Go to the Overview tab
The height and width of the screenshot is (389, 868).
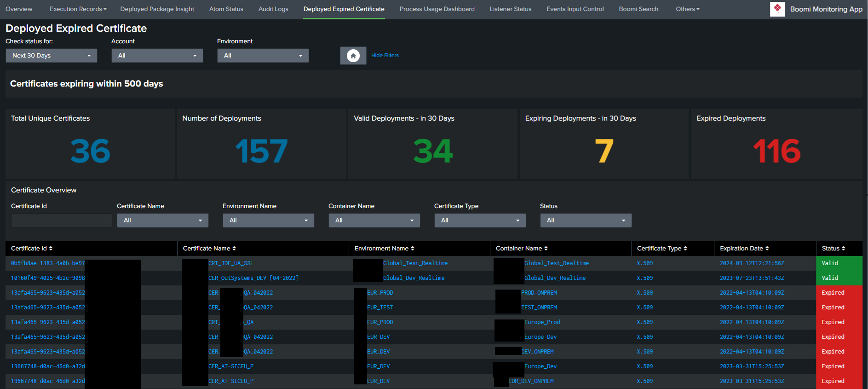coord(19,9)
